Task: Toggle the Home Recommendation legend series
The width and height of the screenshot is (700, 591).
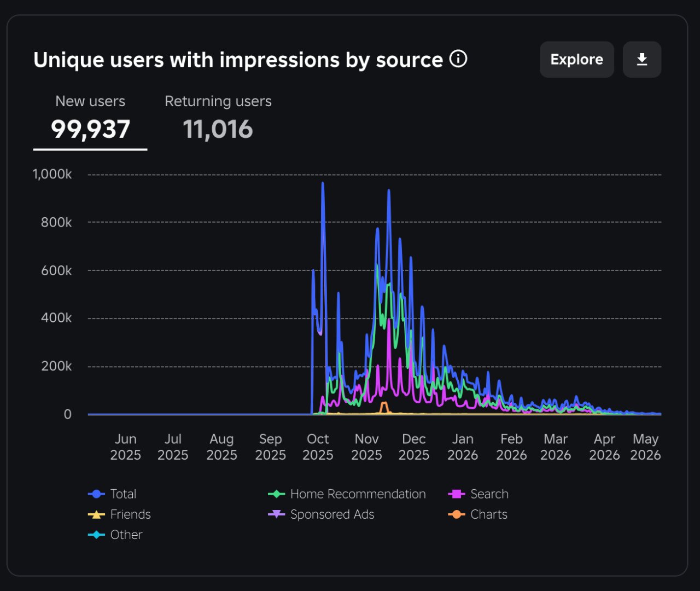Action: click(347, 494)
